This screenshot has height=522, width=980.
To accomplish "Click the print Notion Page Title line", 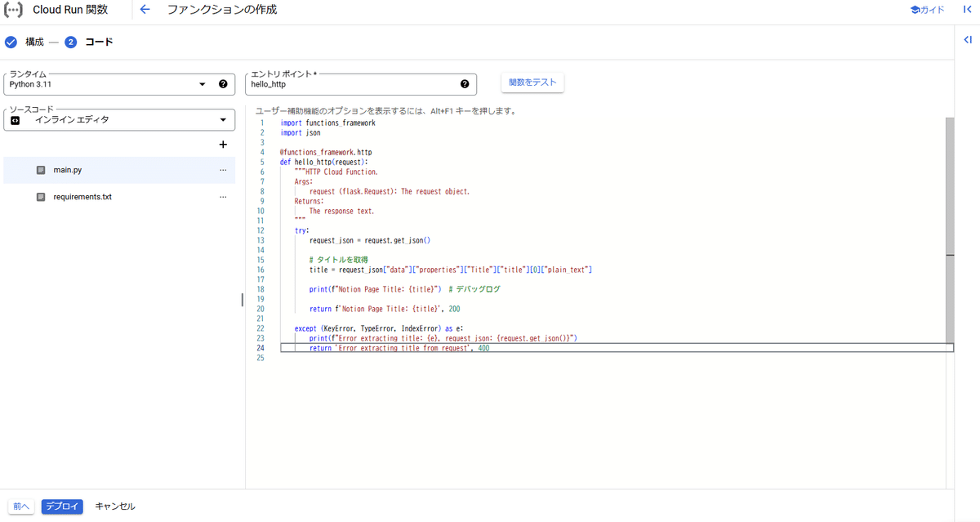I will tap(405, 289).
